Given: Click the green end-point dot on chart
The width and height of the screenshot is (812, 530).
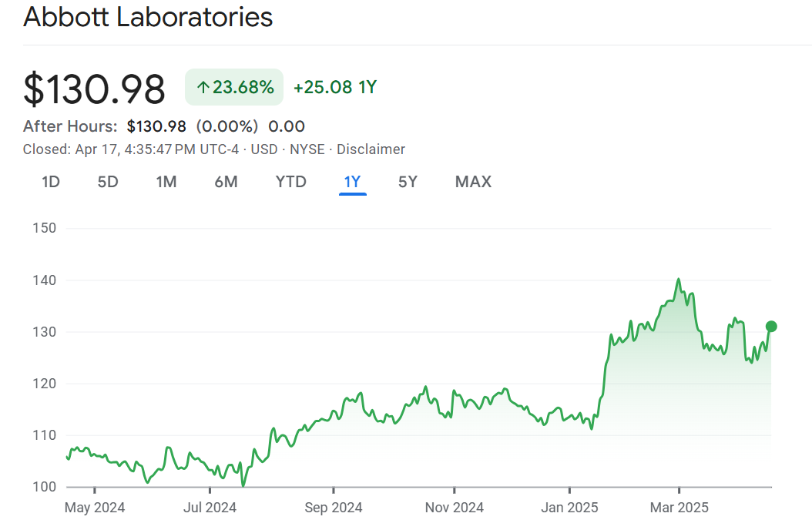Looking at the screenshot, I should [771, 327].
